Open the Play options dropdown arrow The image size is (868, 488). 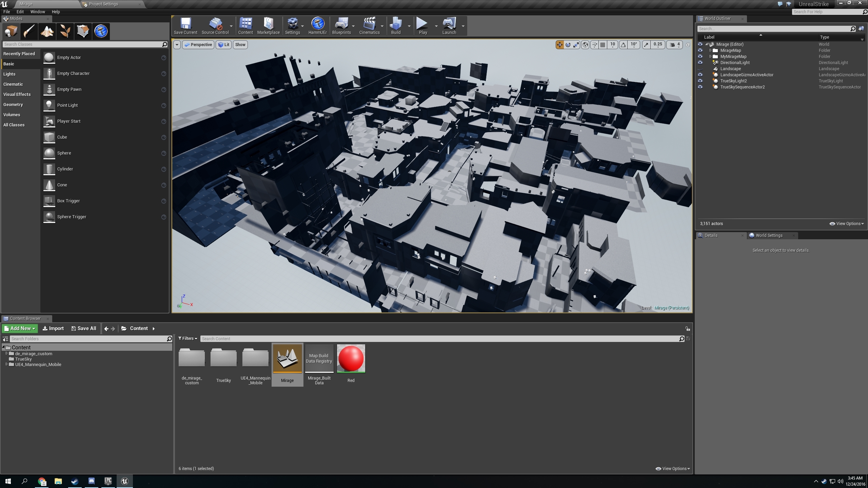coord(436,26)
